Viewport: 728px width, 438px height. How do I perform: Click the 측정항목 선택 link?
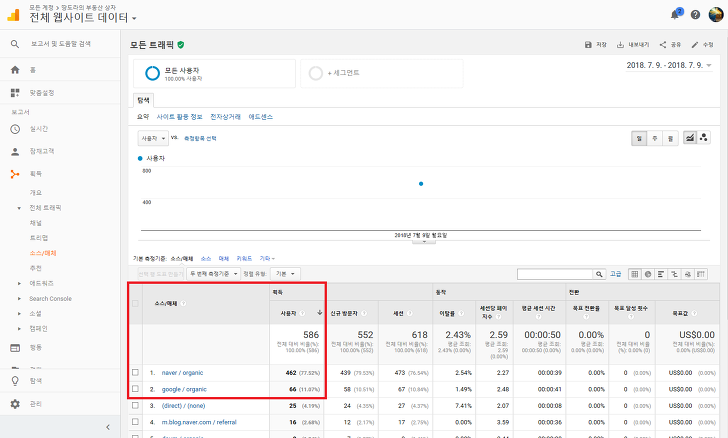[x=200, y=138]
